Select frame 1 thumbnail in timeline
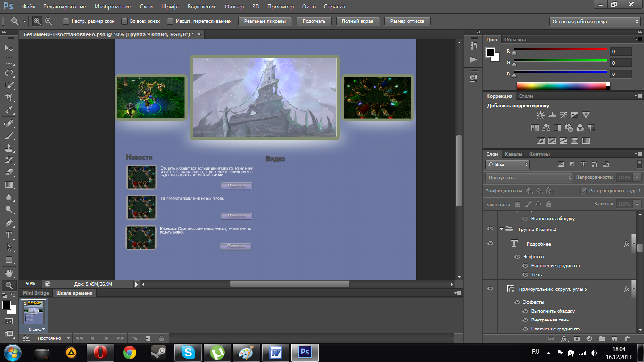This screenshot has height=362, width=644. 33,313
